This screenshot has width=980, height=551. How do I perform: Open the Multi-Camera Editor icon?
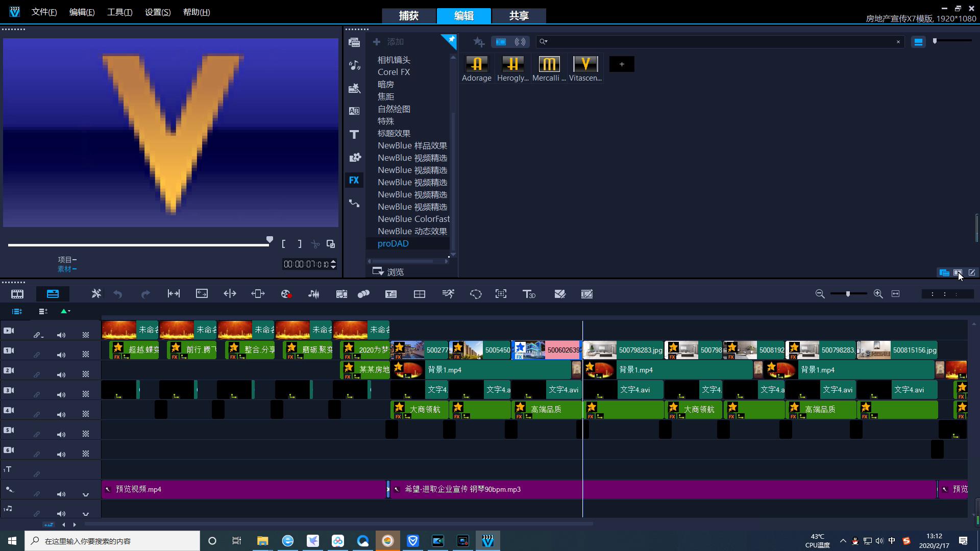(420, 294)
